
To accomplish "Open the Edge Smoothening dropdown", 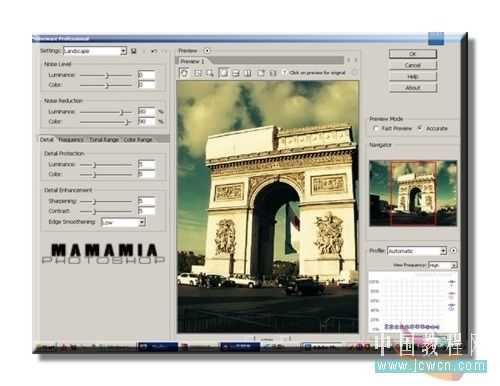I will 123,222.
